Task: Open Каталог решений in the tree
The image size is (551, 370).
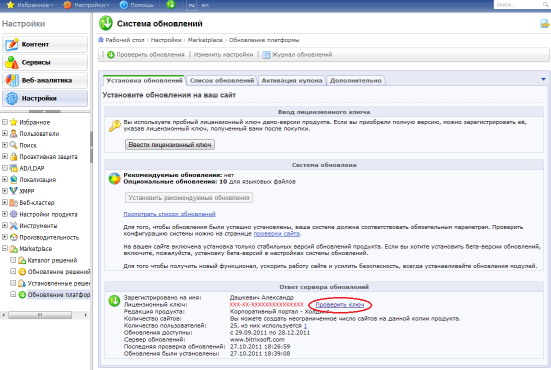Action: (52, 260)
